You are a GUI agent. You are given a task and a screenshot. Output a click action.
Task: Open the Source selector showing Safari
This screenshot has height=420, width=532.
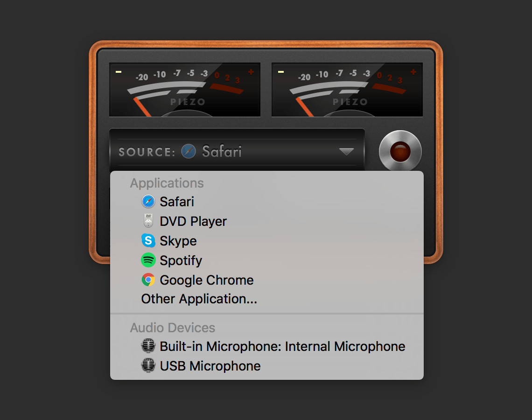click(x=237, y=151)
